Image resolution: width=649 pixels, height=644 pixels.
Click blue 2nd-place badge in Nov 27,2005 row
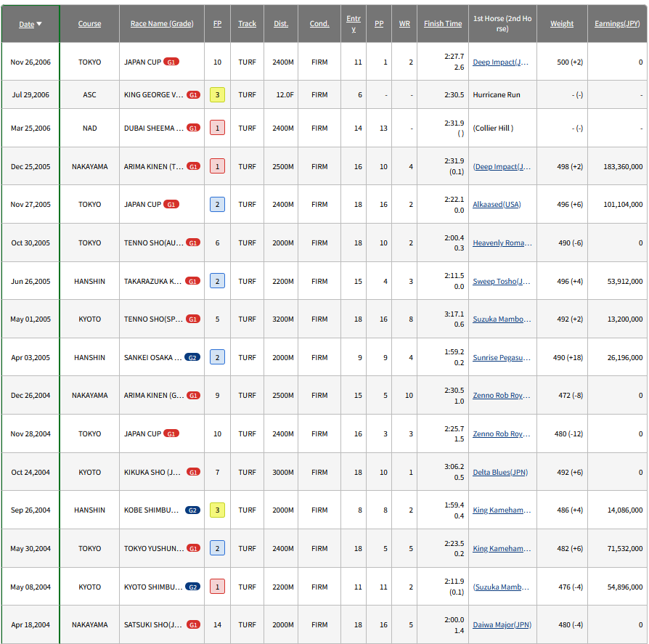click(x=217, y=205)
